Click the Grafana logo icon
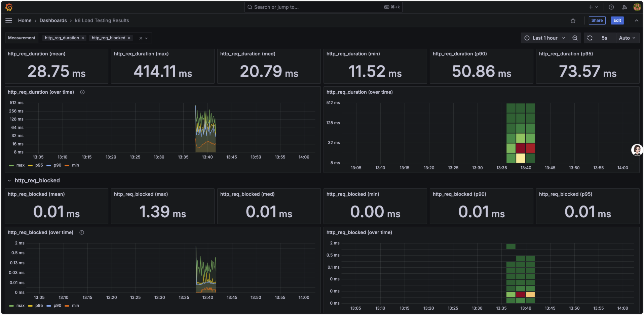644x315 pixels. point(9,7)
